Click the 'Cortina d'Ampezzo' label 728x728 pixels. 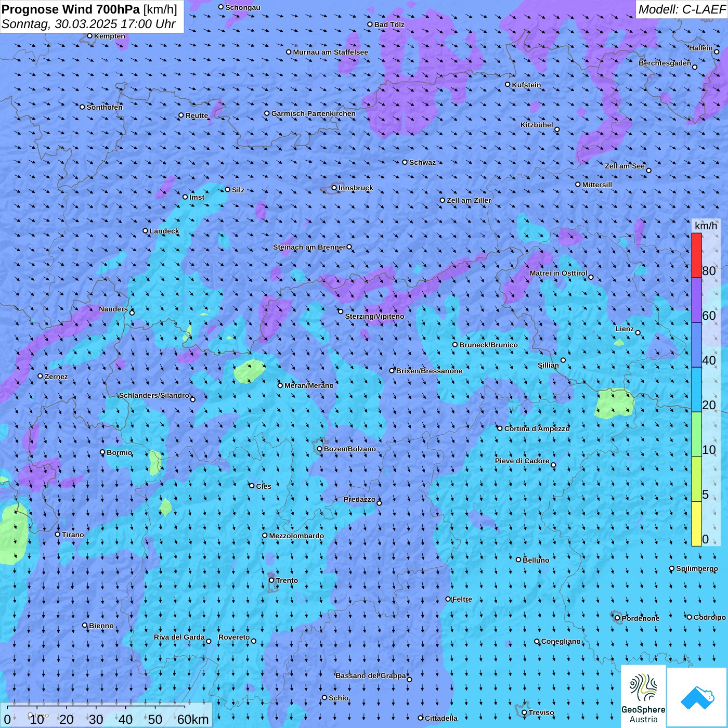tap(537, 428)
